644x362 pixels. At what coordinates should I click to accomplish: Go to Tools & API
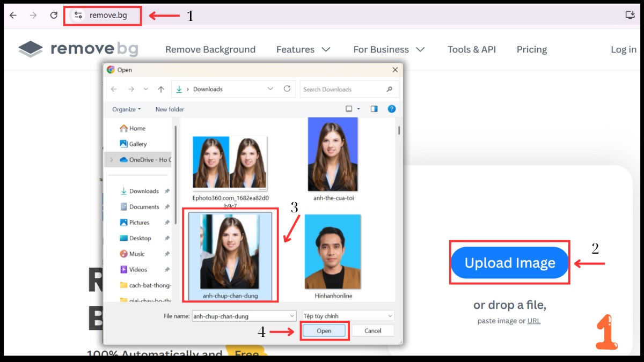click(472, 49)
